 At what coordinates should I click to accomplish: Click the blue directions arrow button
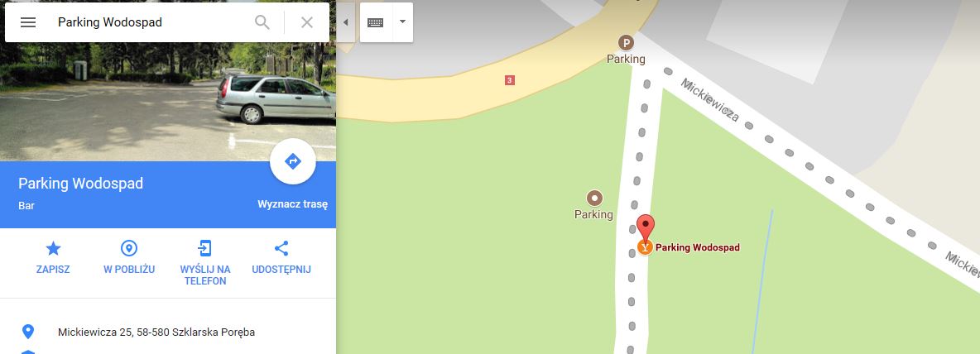pos(292,162)
